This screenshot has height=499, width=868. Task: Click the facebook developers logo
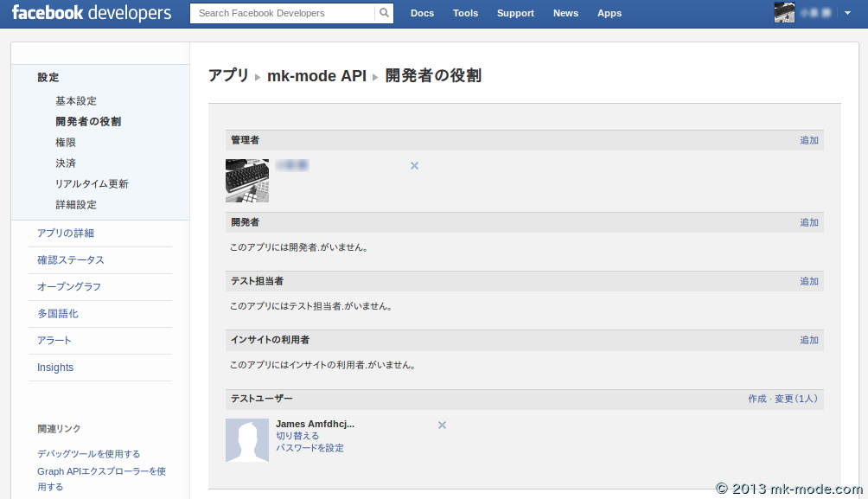coord(92,13)
